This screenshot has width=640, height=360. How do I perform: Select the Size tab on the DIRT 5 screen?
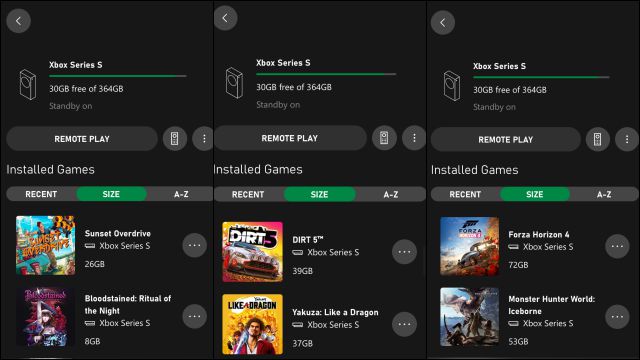click(319, 195)
